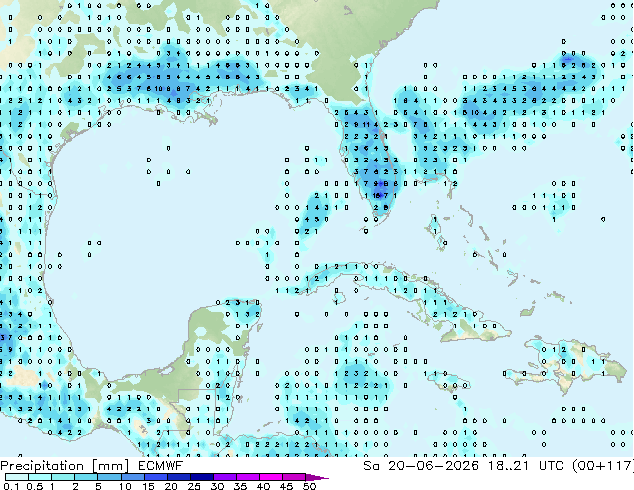This screenshot has width=634, height=490.
Task: Click the 30–35 mm purple legend swatch
Action: coord(225,477)
